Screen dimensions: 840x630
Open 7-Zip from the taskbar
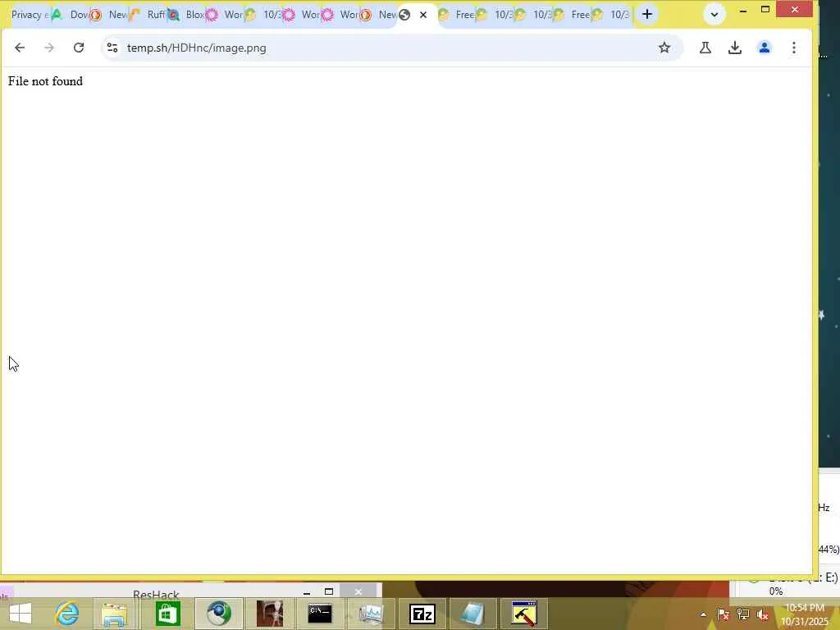click(422, 614)
